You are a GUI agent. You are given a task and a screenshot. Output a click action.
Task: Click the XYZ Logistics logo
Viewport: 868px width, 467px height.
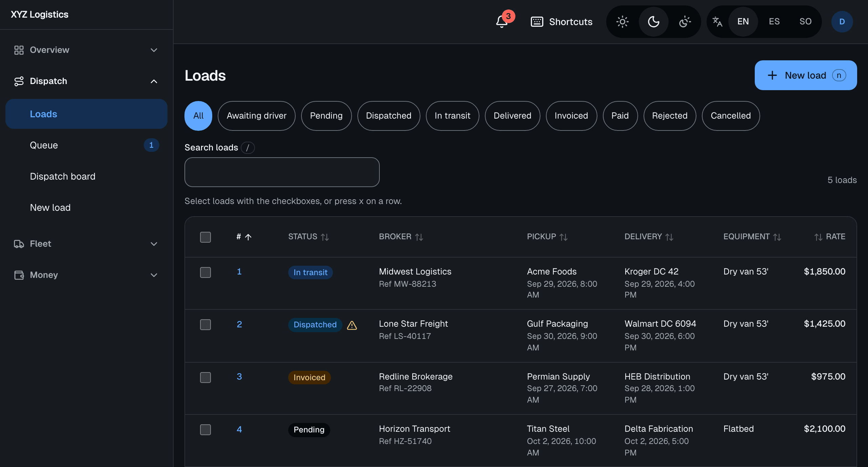click(40, 15)
